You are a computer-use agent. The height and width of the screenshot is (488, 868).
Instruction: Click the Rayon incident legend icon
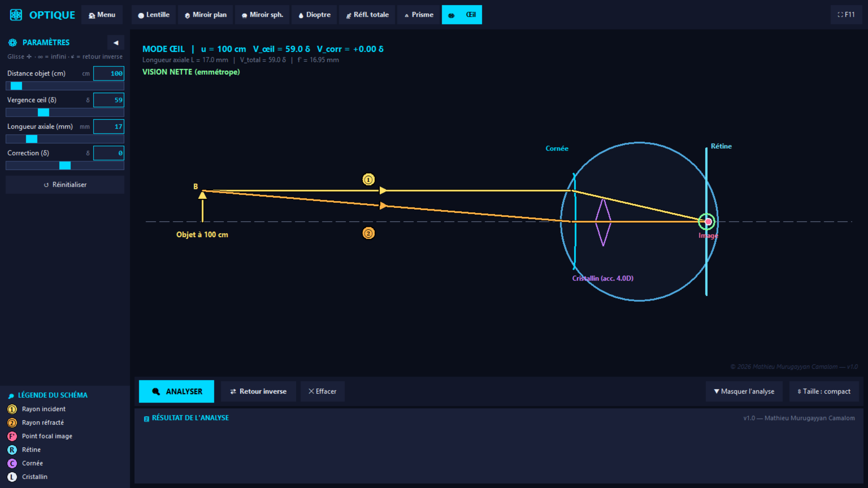(x=12, y=409)
